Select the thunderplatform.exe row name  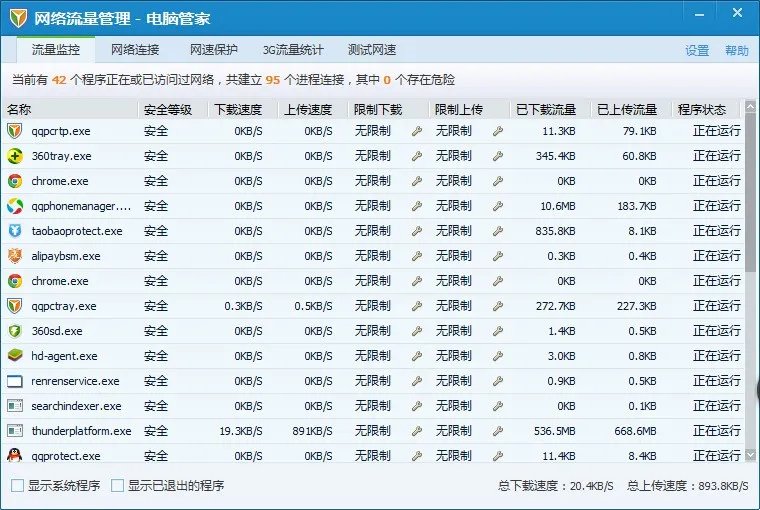(x=81, y=431)
